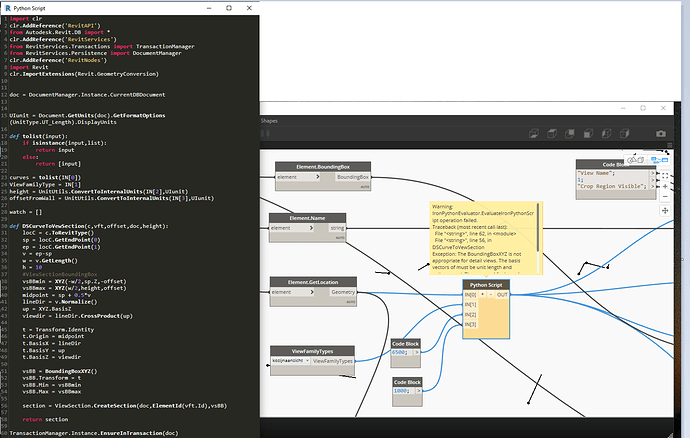The height and width of the screenshot is (438, 690).
Task: Remove input with Python Script minus button
Action: pos(490,294)
